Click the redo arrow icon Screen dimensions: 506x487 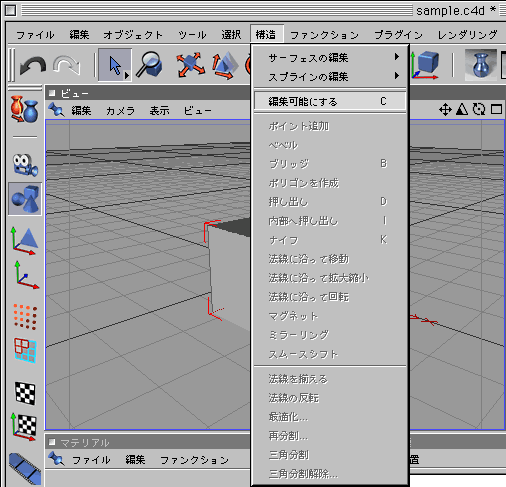[x=67, y=65]
